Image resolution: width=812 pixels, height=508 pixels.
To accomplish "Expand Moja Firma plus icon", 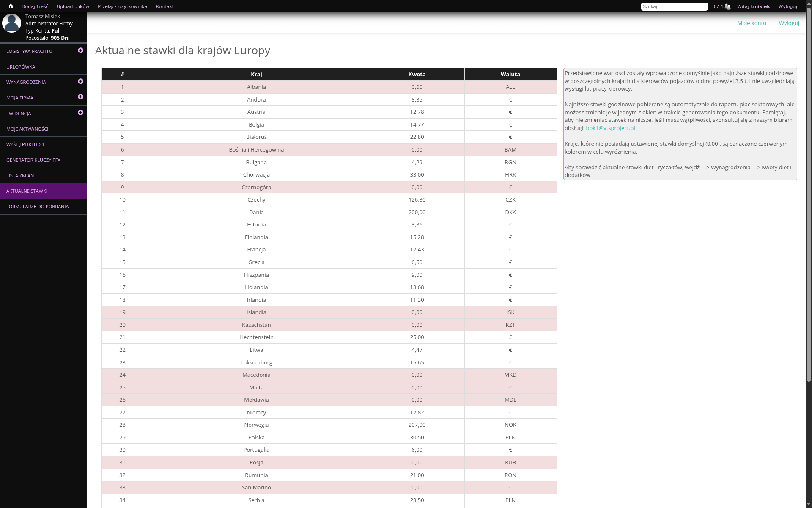I will 80,97.
